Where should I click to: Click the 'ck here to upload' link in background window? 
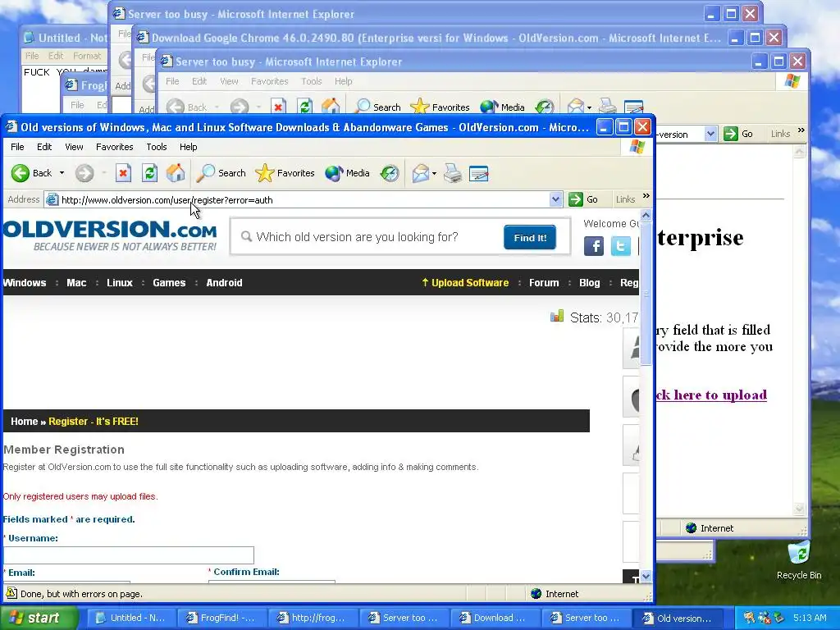(711, 395)
